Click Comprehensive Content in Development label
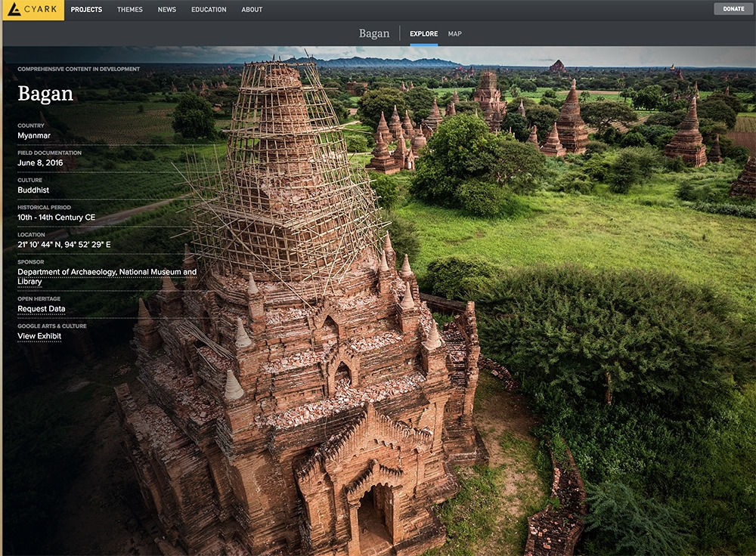This screenshot has height=556, width=756. (79, 69)
